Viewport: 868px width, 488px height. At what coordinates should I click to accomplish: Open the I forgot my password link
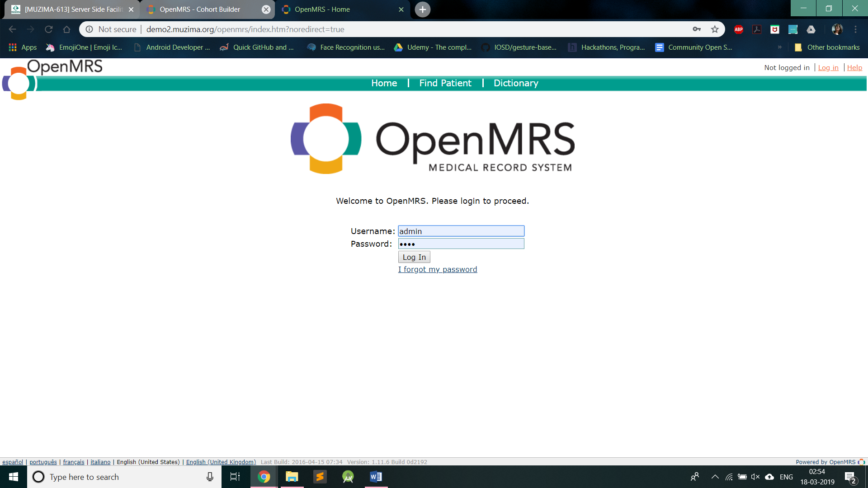(437, 269)
